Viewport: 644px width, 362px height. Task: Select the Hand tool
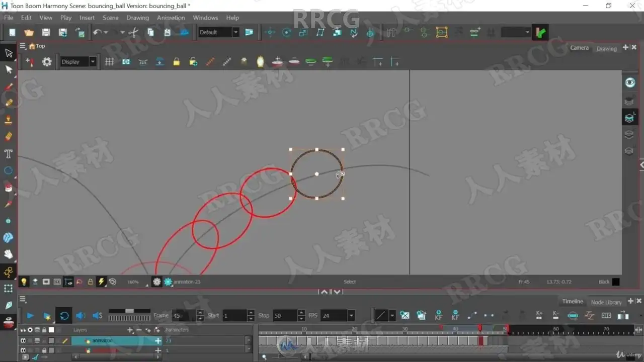point(9,254)
